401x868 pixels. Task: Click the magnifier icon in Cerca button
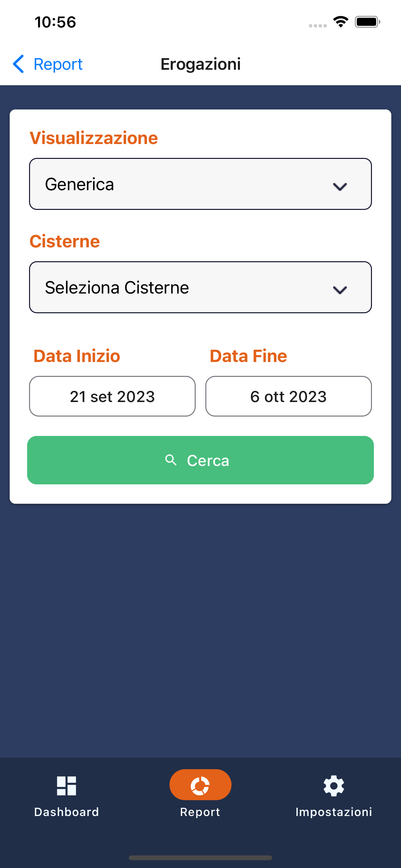click(171, 460)
